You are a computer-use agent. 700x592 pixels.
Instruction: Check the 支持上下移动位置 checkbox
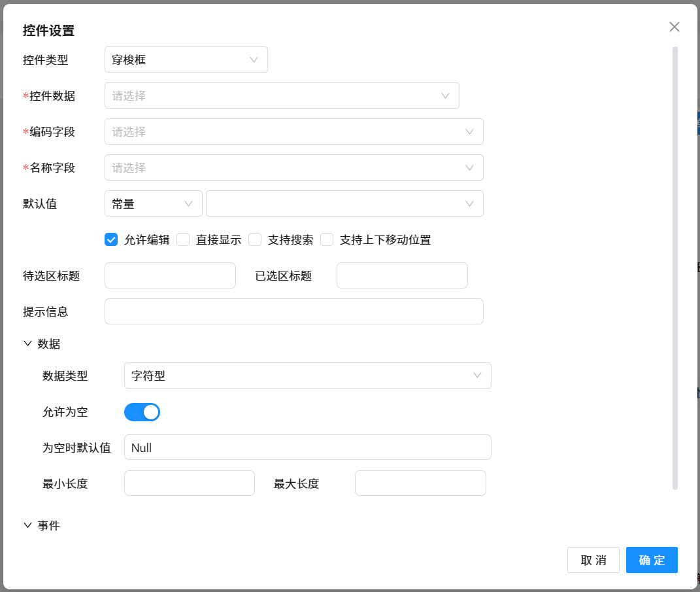327,240
